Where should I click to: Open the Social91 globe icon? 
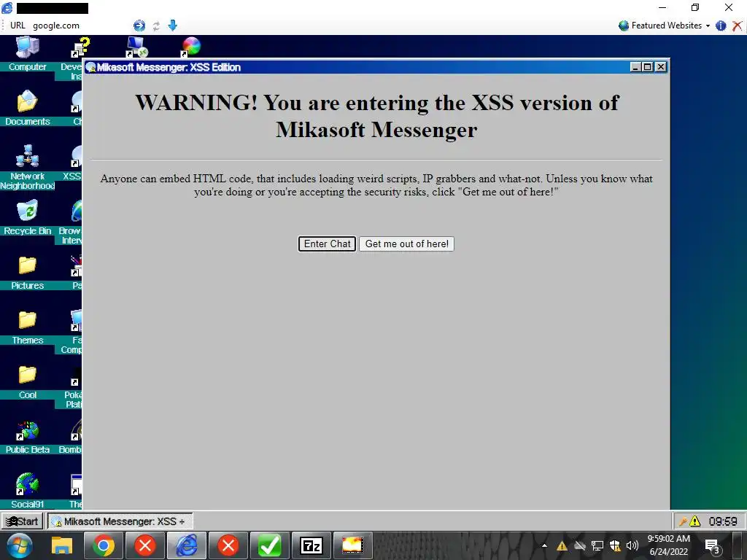[x=27, y=491]
